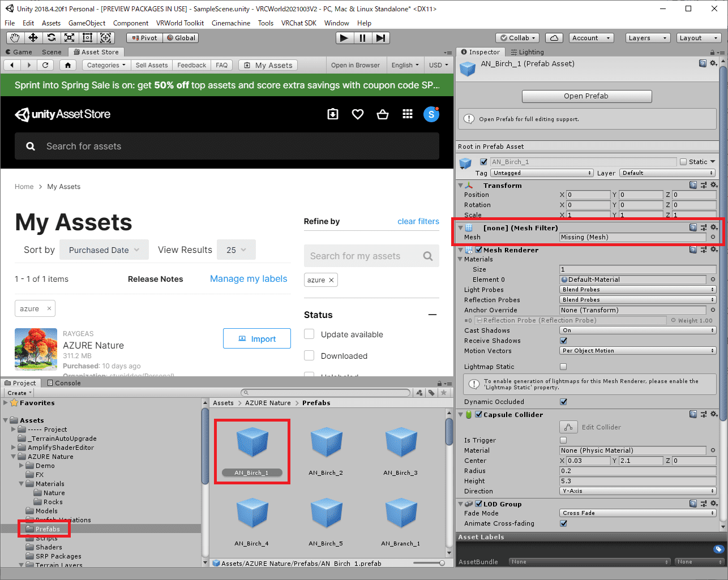
Task: Open Purchased Date sort dropdown
Action: [x=104, y=250]
